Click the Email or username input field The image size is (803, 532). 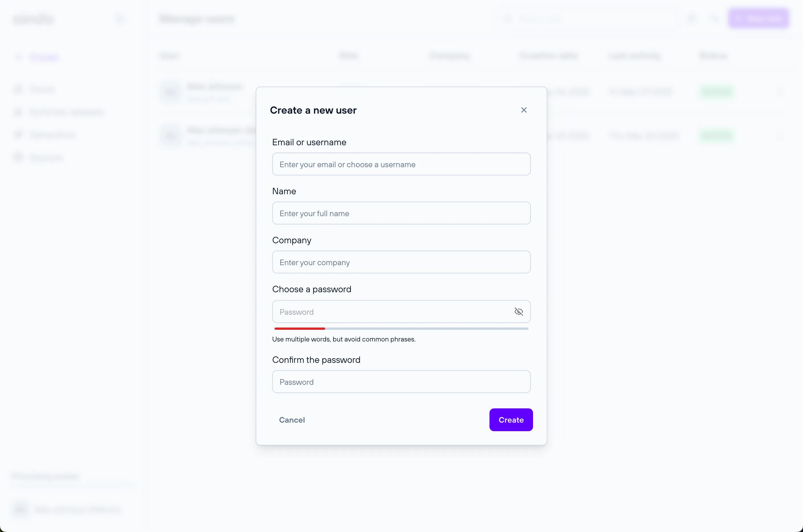tap(401, 164)
